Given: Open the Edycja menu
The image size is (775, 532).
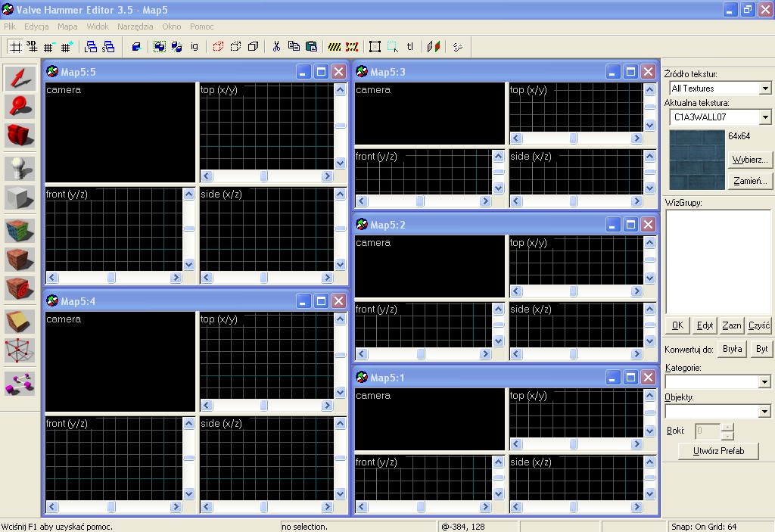Looking at the screenshot, I should click(36, 26).
